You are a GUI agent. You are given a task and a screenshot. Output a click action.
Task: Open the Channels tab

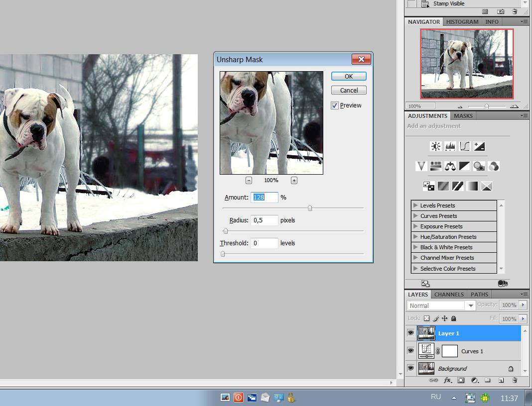[449, 295]
